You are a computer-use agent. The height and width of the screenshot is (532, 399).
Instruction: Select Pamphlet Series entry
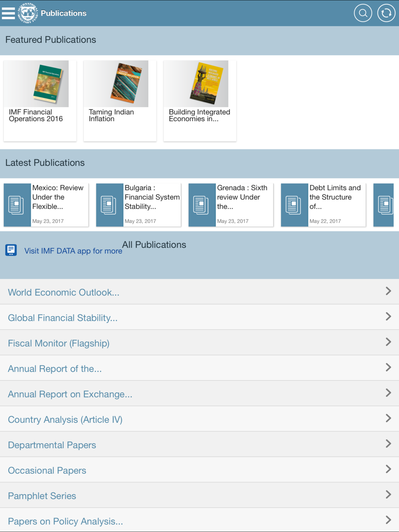click(199, 496)
